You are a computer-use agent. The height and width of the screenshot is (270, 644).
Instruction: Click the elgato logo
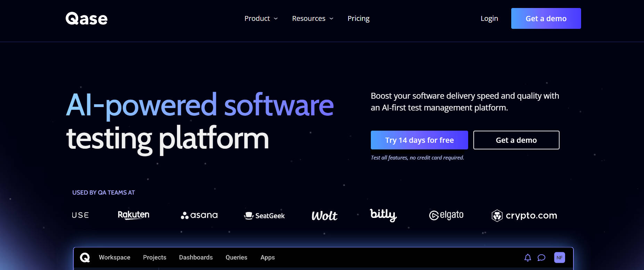(446, 215)
